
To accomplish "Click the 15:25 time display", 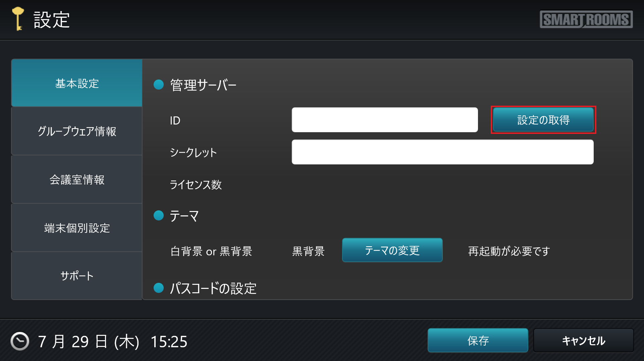I will (169, 342).
